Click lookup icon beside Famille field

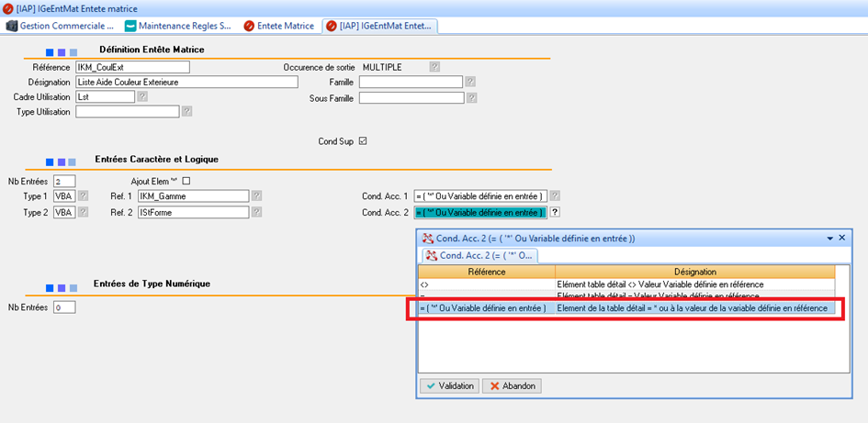[x=470, y=82]
